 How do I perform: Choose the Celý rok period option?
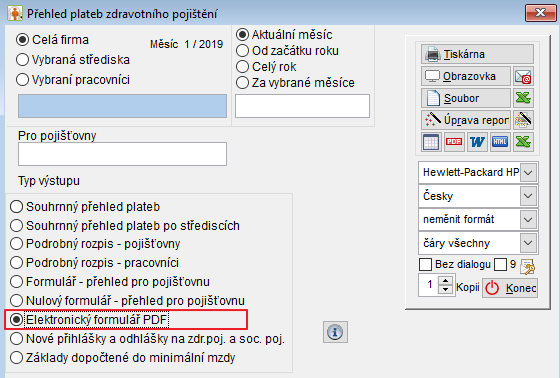click(x=242, y=66)
